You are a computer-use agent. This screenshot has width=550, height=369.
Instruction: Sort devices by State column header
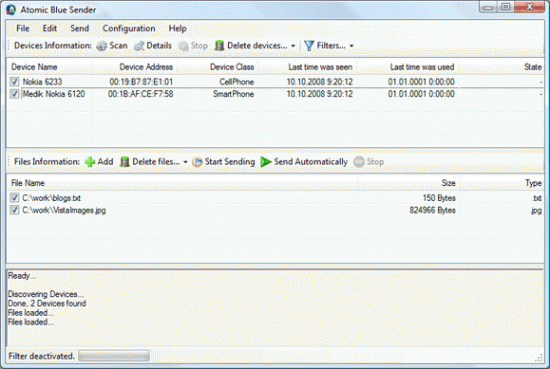click(502, 67)
